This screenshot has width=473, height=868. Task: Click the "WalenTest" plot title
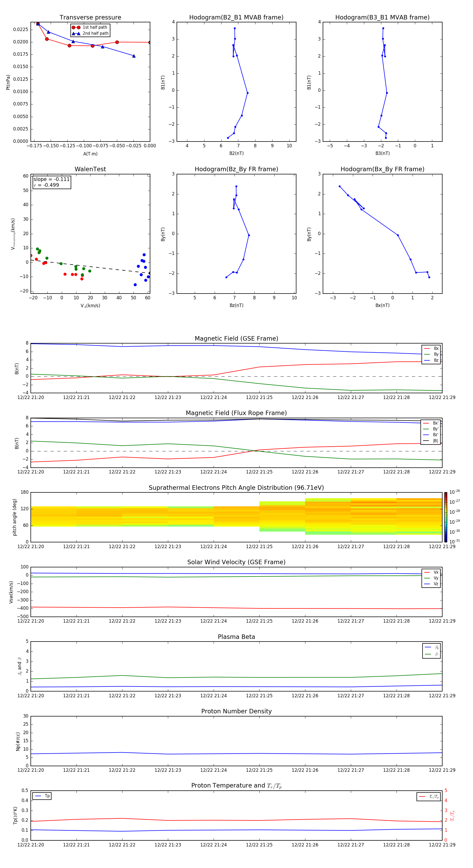(90, 169)
